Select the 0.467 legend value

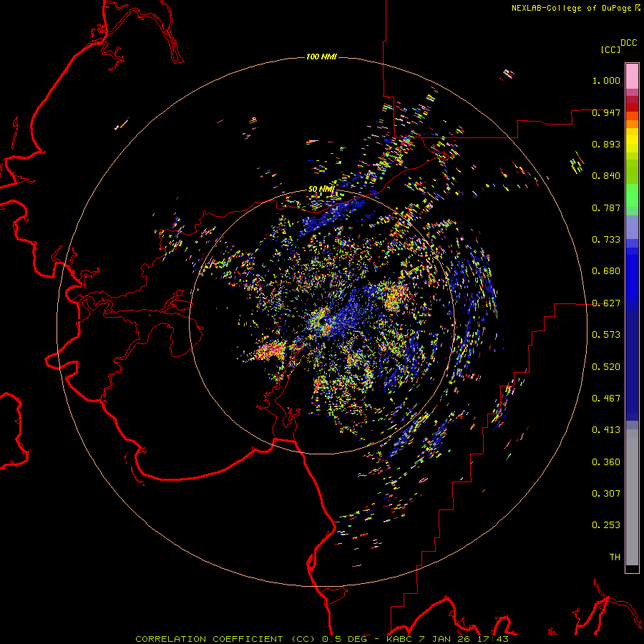tap(606, 399)
